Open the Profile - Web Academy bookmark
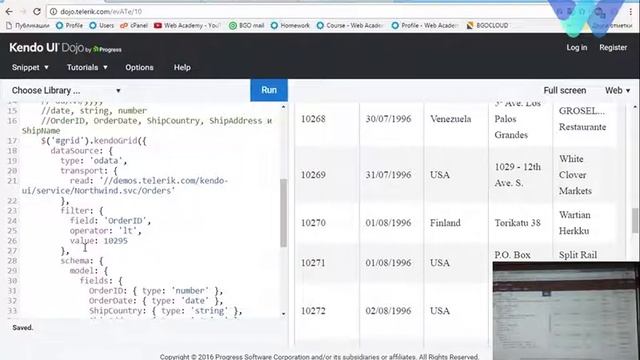Viewport: 640px width, 360px height. [x=425, y=25]
